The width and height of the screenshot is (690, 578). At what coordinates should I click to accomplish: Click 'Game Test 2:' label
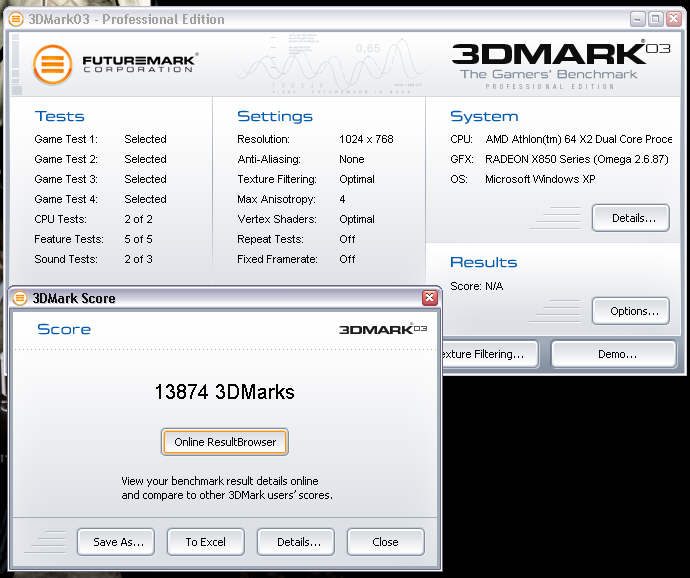click(66, 159)
